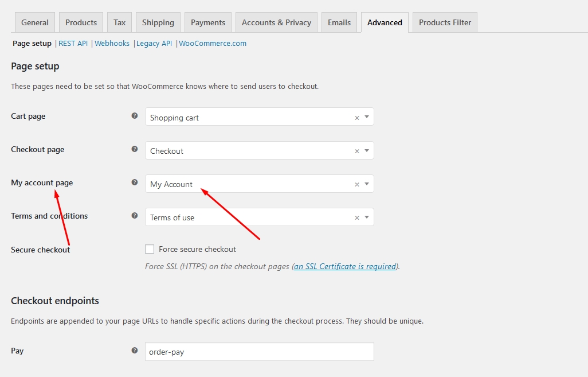Clear the Checkout page selection with x
The image size is (588, 377).
click(357, 151)
